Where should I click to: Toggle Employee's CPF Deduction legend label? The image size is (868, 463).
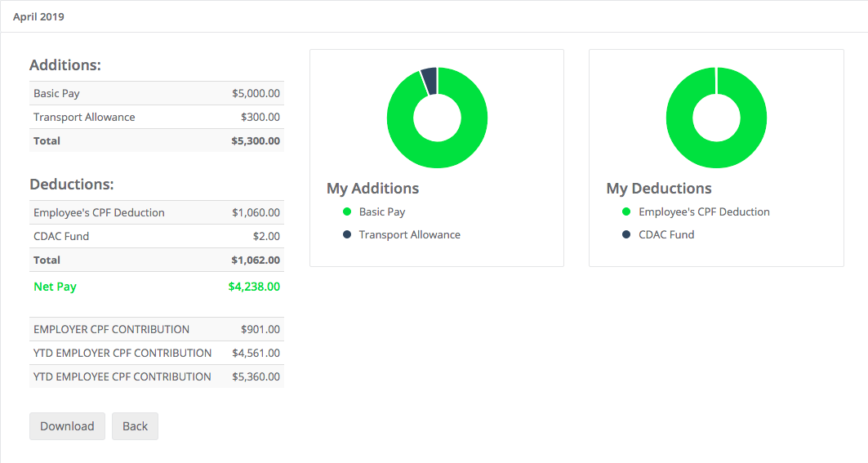pyautogui.click(x=704, y=211)
